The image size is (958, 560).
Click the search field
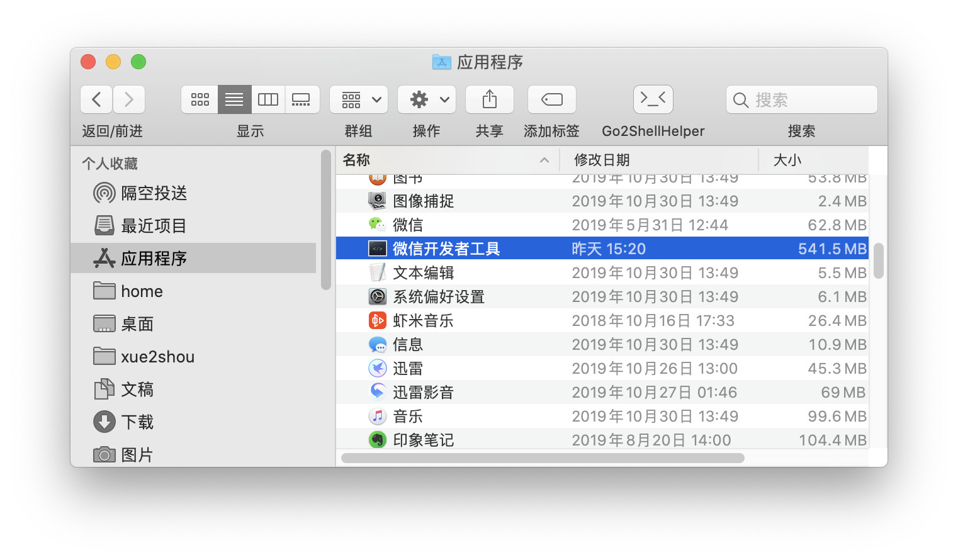[x=802, y=99]
